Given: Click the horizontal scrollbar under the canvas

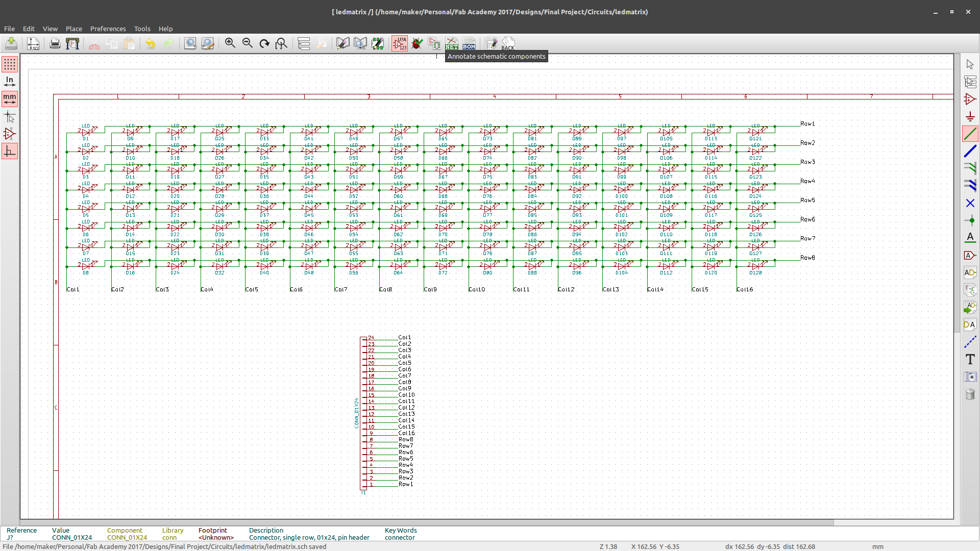Looking at the screenshot, I should pyautogui.click(x=427, y=522).
